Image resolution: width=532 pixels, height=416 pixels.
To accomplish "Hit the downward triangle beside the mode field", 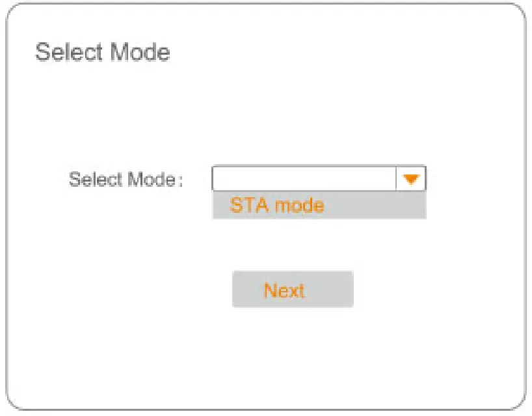I will tap(410, 178).
